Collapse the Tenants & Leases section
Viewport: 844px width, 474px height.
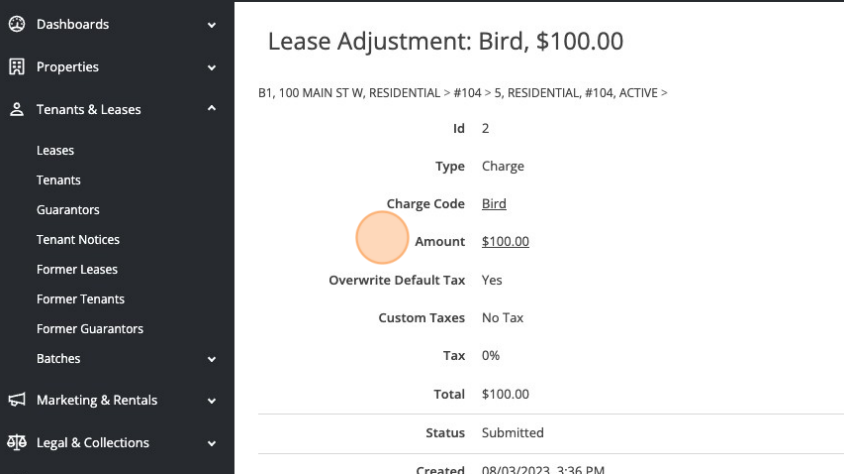tap(212, 109)
